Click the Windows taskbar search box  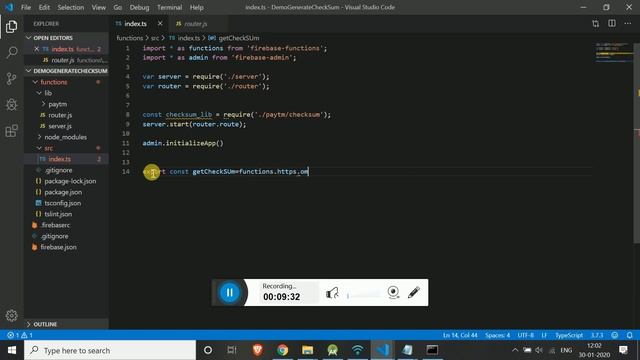click(110, 350)
